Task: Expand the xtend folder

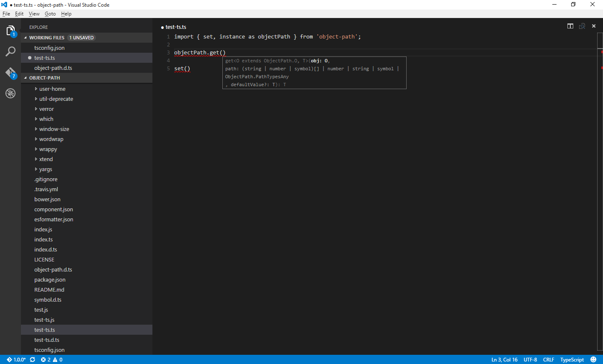Action: 87,159
